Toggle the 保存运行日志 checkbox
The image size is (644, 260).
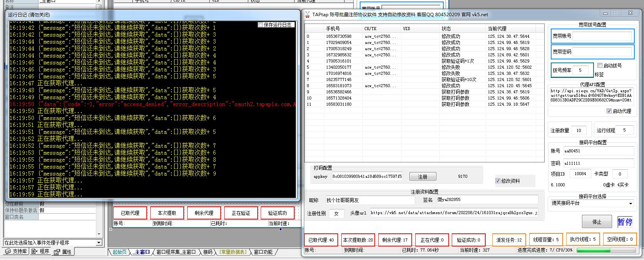[260, 25]
